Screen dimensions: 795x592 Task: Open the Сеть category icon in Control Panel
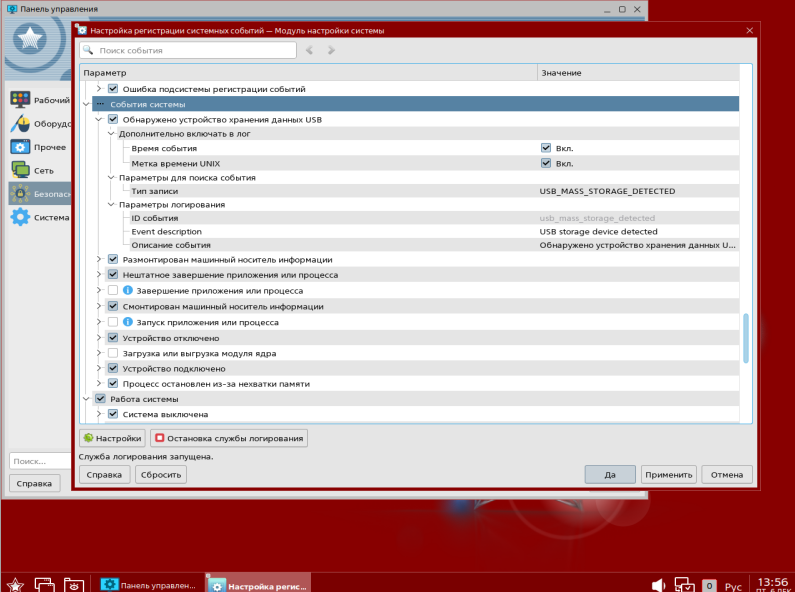(x=20, y=170)
